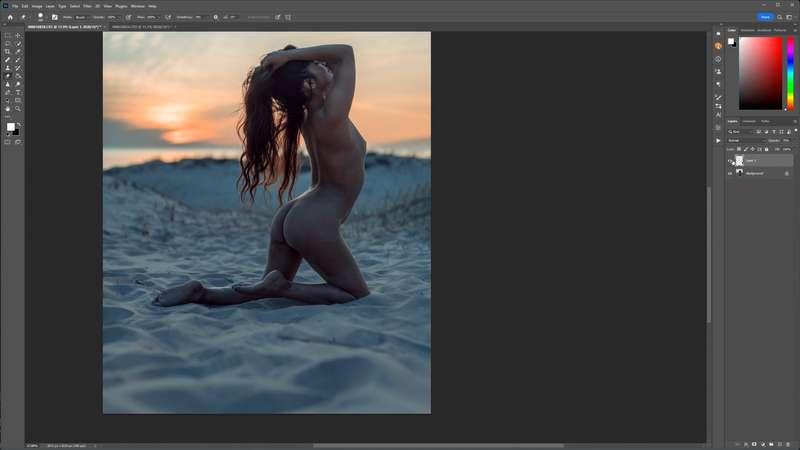Click the horizontal canvas scrollbar
The image size is (800, 450).
(437, 445)
